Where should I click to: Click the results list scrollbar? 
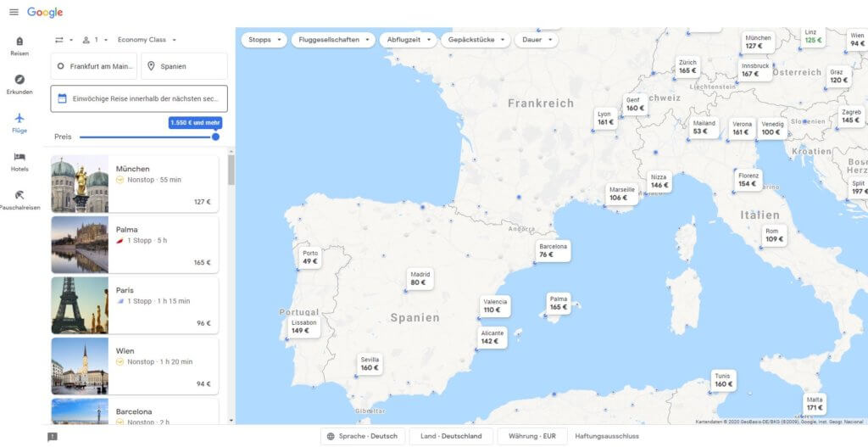pyautogui.click(x=231, y=170)
